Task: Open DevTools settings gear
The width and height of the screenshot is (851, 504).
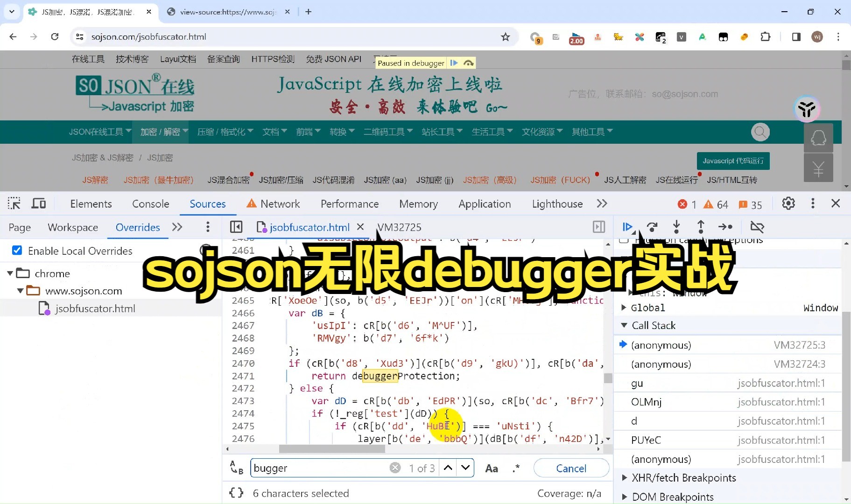Action: tap(788, 203)
